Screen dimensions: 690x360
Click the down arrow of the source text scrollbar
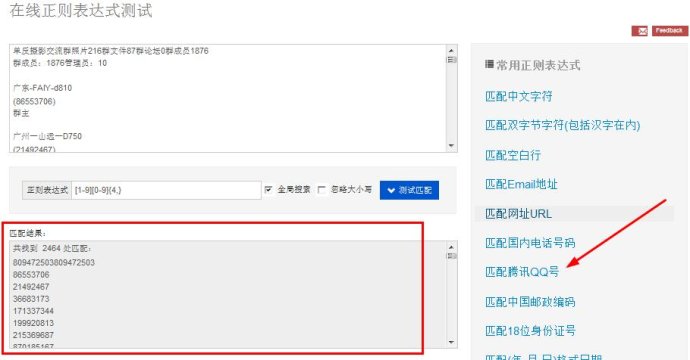(x=451, y=145)
